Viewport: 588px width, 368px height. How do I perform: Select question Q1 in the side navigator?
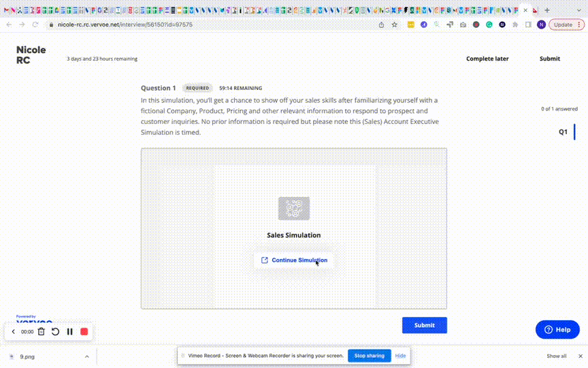click(563, 132)
